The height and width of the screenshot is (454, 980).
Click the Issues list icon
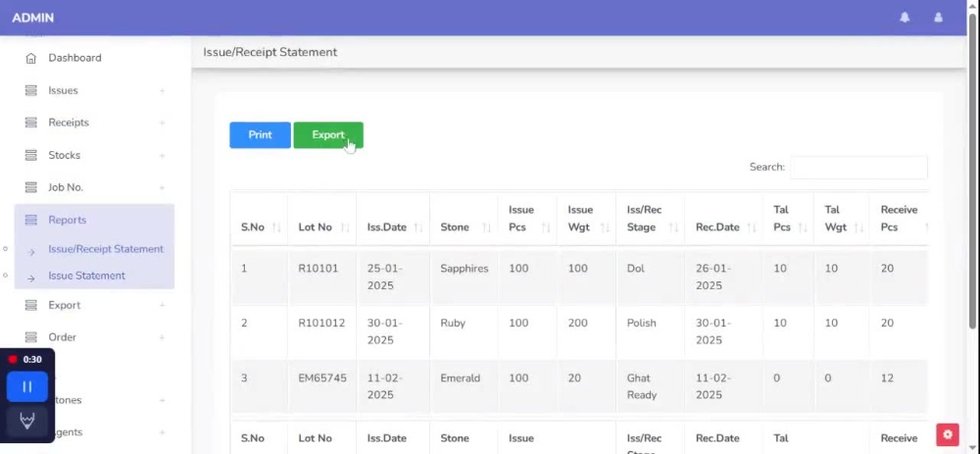tap(30, 90)
